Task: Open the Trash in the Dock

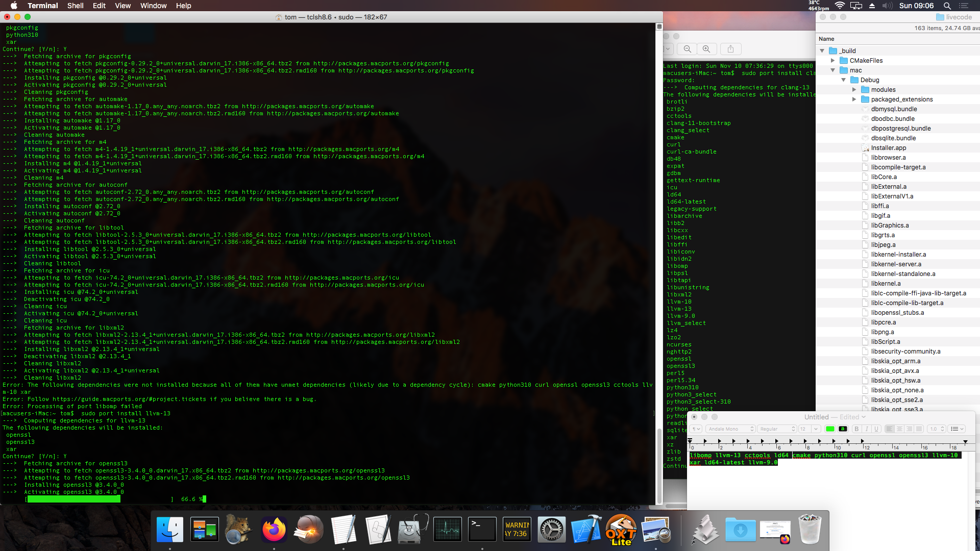Action: [810, 529]
